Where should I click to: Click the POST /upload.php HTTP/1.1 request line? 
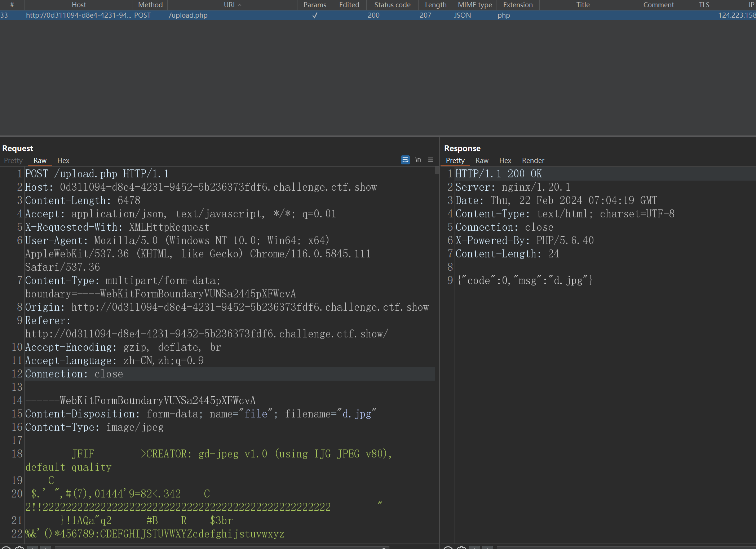coord(97,174)
